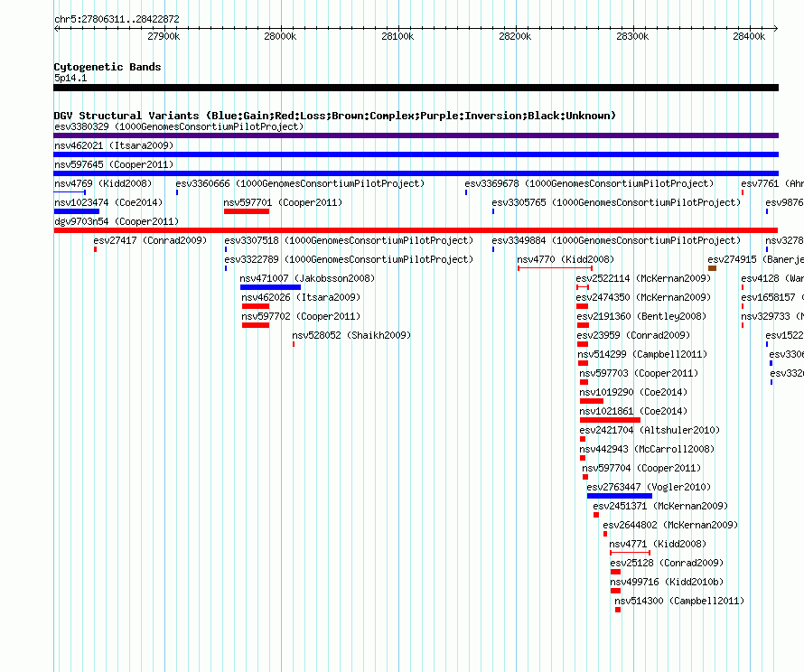Screen dimensions: 804x672
Task: Open nsv4769 (Kidd2008) variant label
Action: (x=103, y=183)
